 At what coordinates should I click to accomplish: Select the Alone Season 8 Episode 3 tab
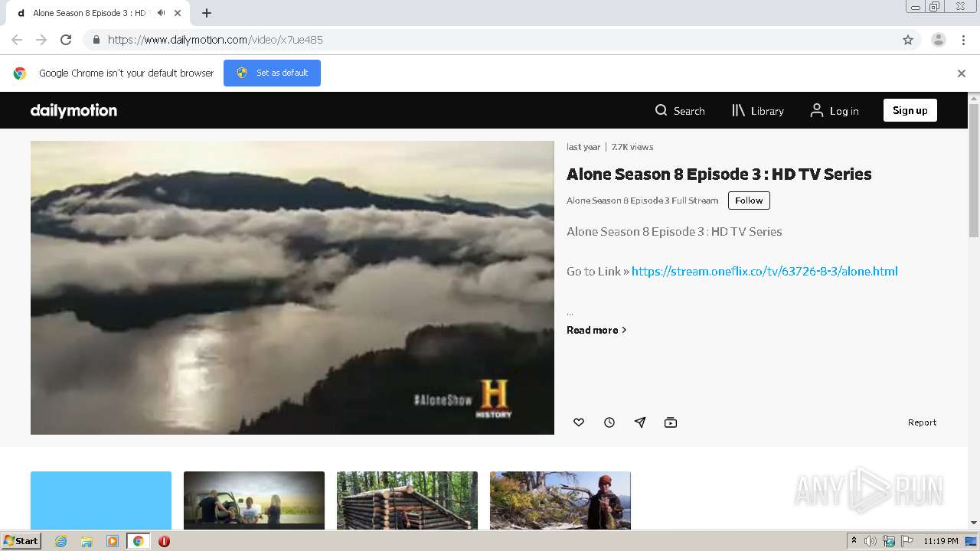point(100,13)
